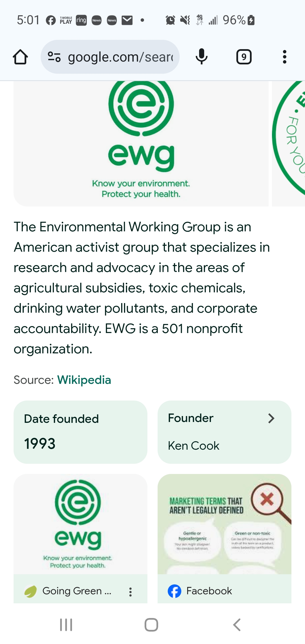Viewport: 305px width, 644px height.
Task: Open Chrome three-dot overflow menu
Action: click(x=284, y=57)
